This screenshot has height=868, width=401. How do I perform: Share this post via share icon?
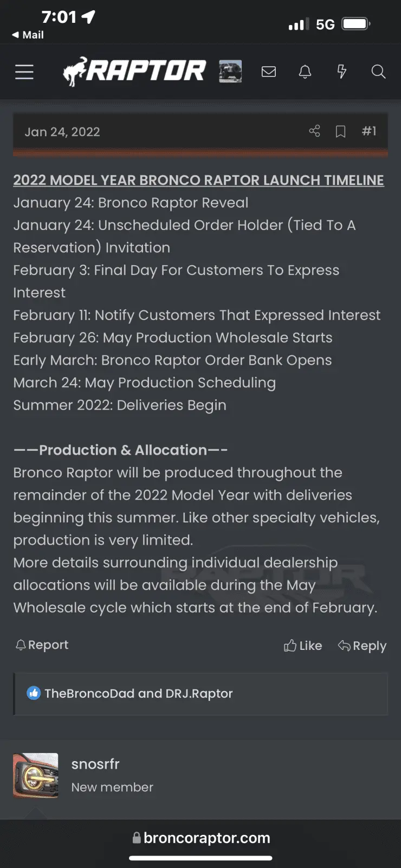pos(314,131)
